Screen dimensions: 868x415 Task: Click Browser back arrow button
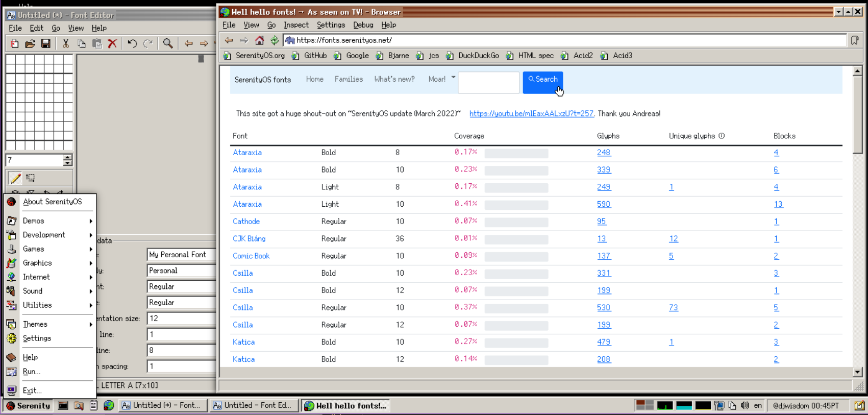(229, 40)
